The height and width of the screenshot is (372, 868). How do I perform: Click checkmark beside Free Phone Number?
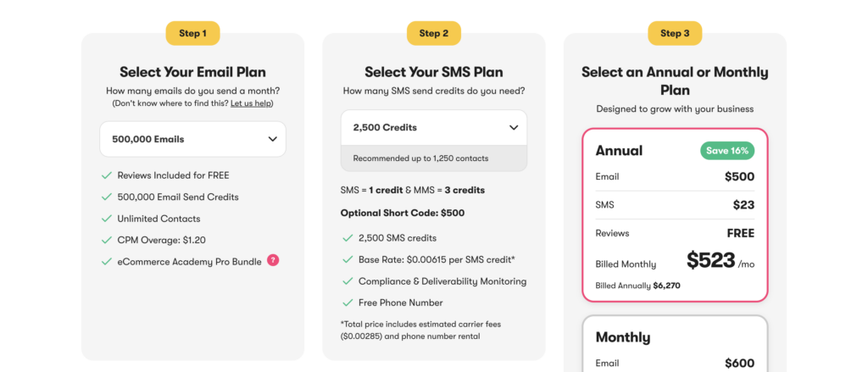click(x=347, y=303)
